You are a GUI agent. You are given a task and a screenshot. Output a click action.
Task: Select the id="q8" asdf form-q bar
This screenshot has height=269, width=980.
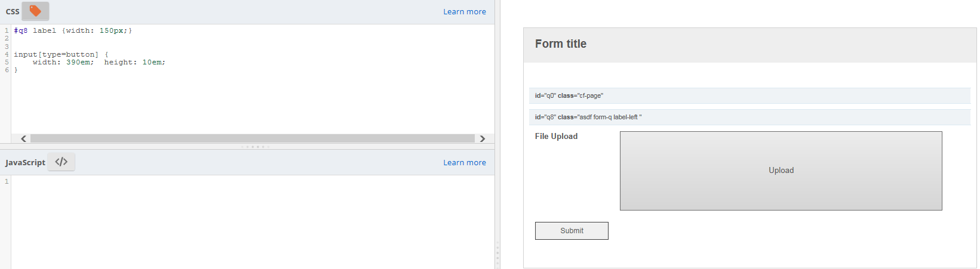pyautogui.click(x=749, y=117)
